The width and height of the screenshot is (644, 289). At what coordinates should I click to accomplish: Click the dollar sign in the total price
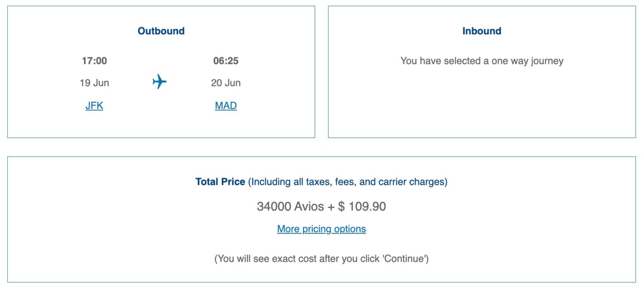point(341,206)
